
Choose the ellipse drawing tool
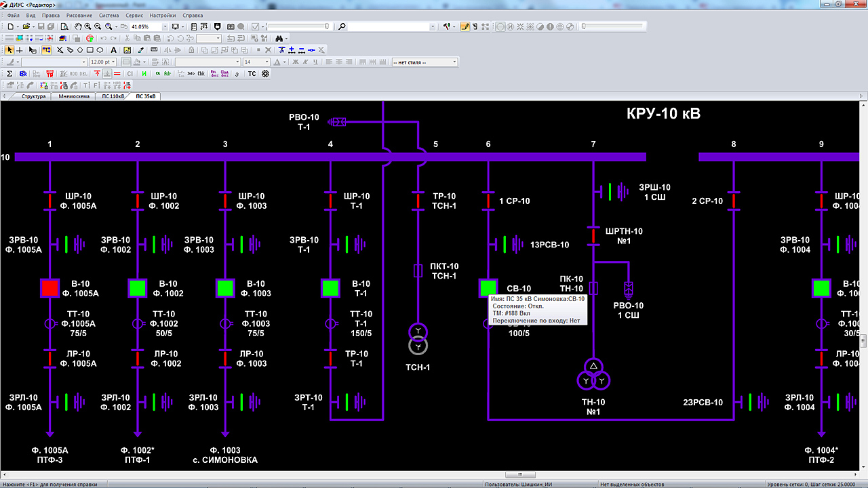click(x=100, y=50)
